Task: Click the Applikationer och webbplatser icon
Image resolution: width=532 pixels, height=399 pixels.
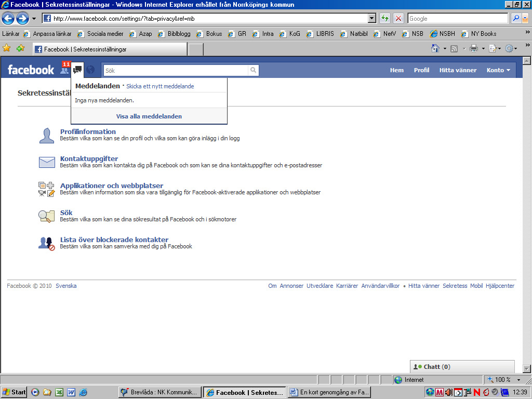Action: coord(46,189)
